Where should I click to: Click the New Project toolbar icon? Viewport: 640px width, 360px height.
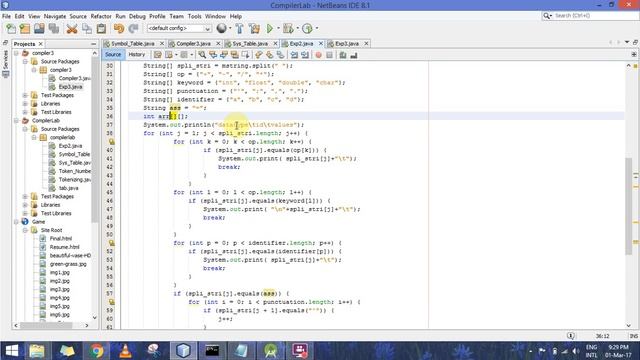tap(25, 29)
